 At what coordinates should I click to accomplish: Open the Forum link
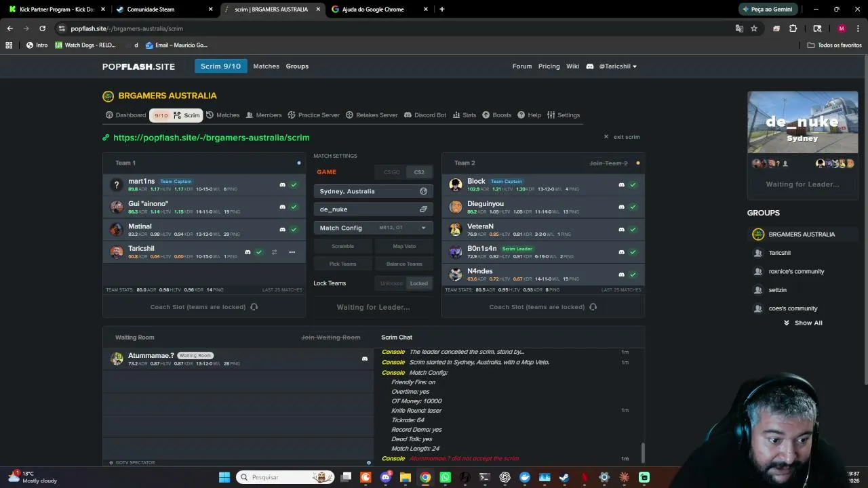tap(522, 66)
